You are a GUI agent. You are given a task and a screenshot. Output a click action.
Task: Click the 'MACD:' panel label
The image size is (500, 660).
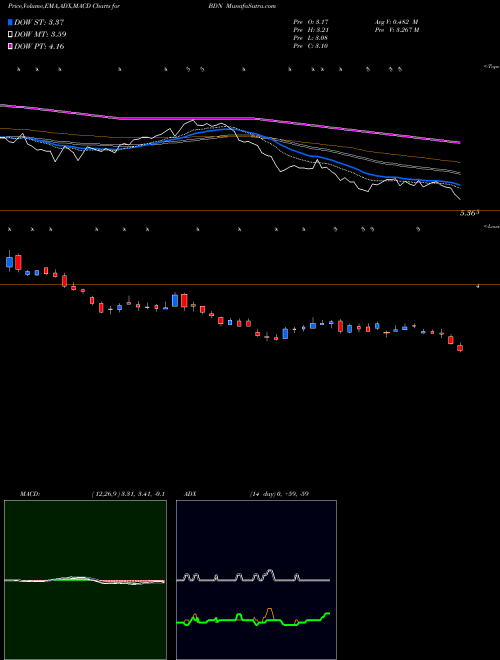coord(30,494)
